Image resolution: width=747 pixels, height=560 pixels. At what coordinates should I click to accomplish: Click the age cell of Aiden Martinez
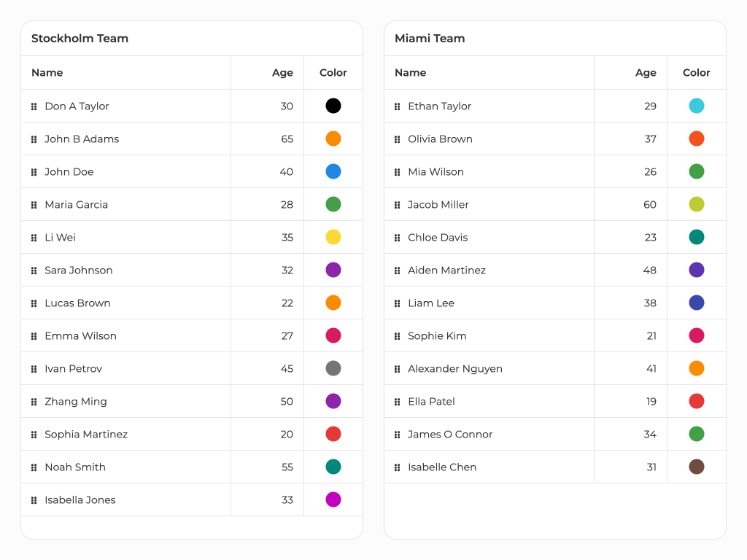point(649,271)
